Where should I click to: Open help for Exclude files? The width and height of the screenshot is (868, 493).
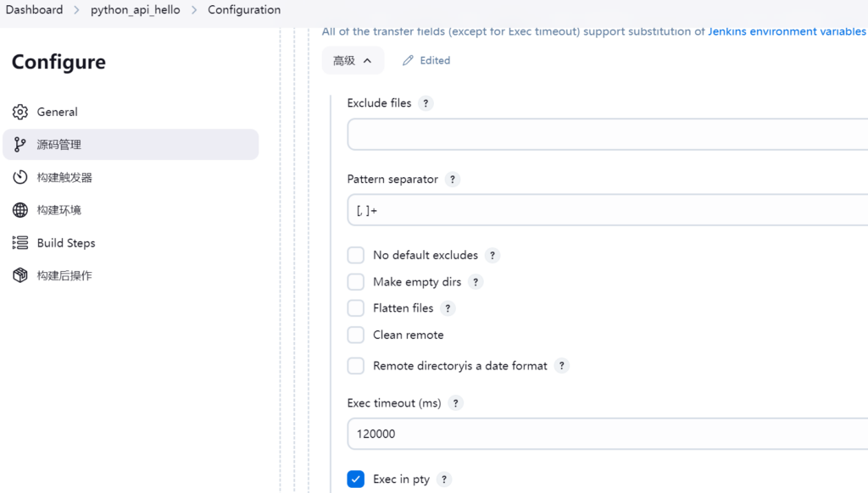(x=426, y=103)
